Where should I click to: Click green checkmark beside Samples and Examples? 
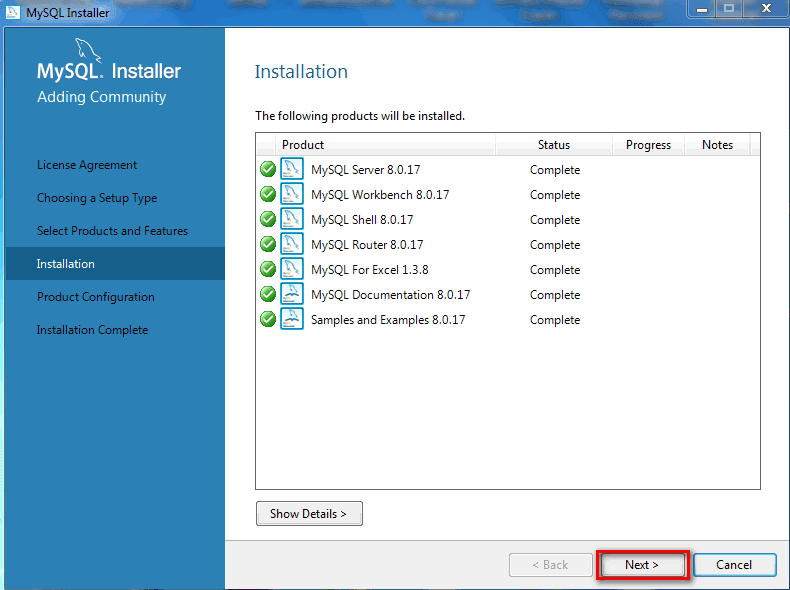(x=268, y=319)
